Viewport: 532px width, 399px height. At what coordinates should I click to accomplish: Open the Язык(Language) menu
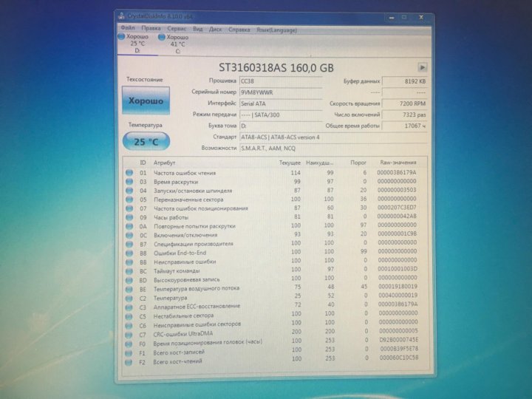click(x=276, y=30)
